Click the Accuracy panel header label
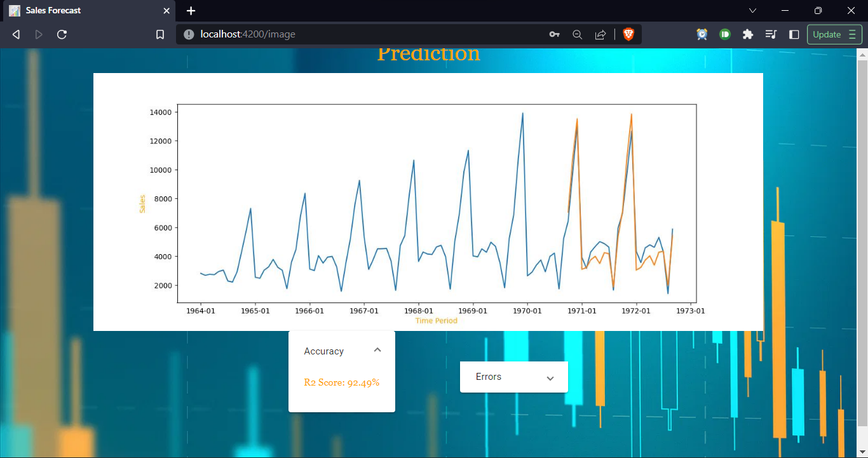 pos(323,351)
